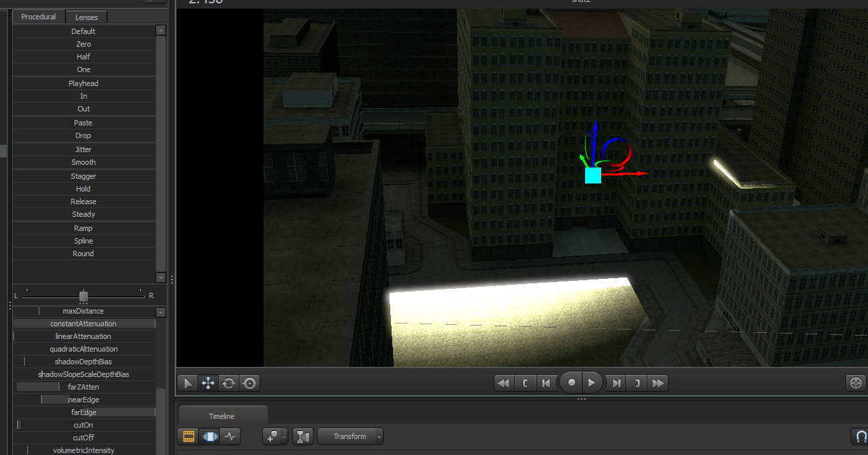Open the bookmark button's dropdown arrow
The image size is (868, 455).
(x=285, y=437)
